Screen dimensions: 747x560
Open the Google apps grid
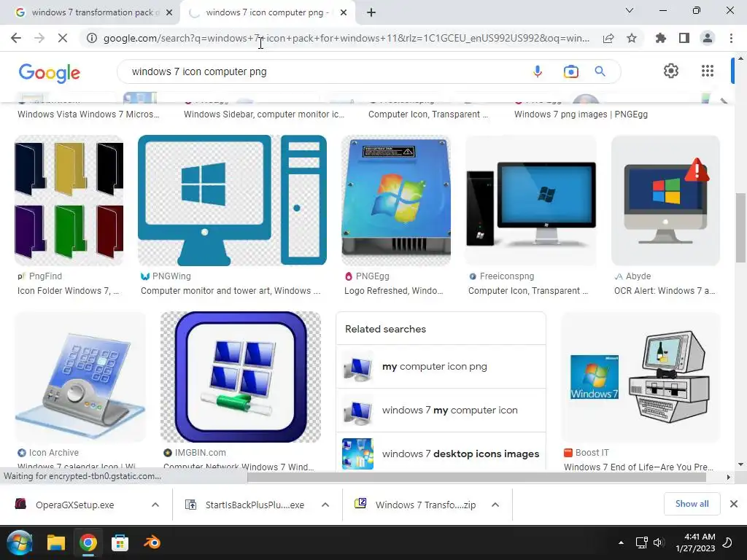point(708,71)
